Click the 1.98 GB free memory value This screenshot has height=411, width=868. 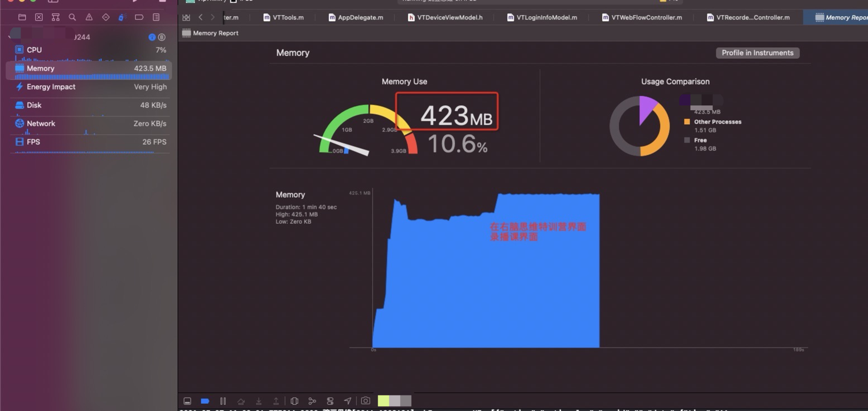click(705, 149)
